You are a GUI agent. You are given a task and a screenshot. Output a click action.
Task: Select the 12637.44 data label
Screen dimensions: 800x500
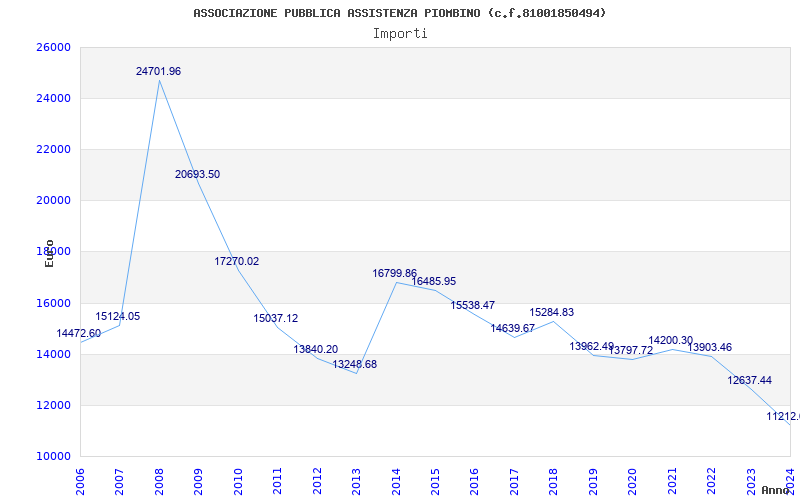[749, 380]
